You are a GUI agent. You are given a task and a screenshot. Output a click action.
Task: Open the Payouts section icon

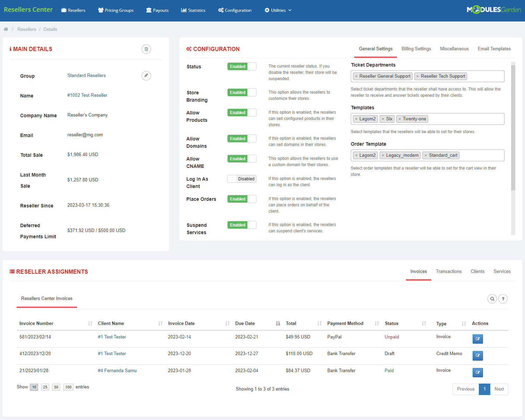pyautogui.click(x=149, y=10)
